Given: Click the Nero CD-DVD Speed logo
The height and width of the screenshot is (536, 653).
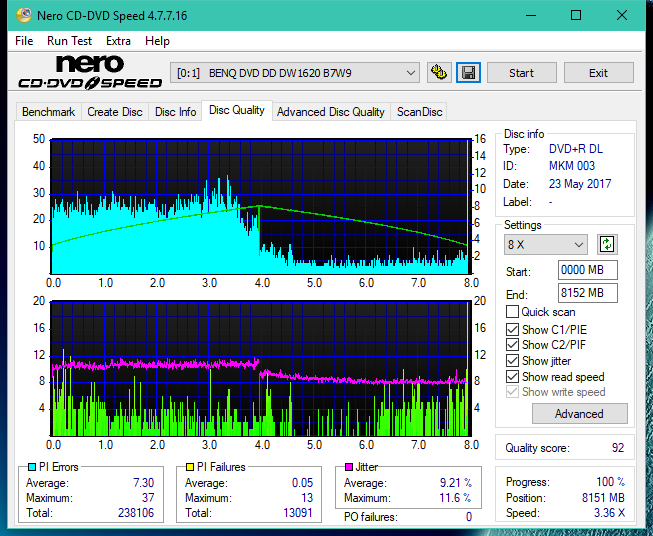Looking at the screenshot, I should coord(90,72).
